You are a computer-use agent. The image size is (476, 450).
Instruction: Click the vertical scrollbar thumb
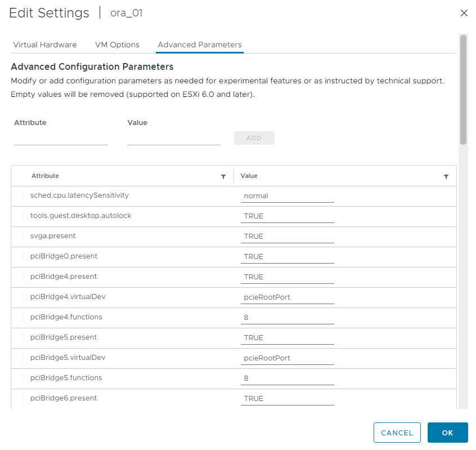[x=463, y=90]
